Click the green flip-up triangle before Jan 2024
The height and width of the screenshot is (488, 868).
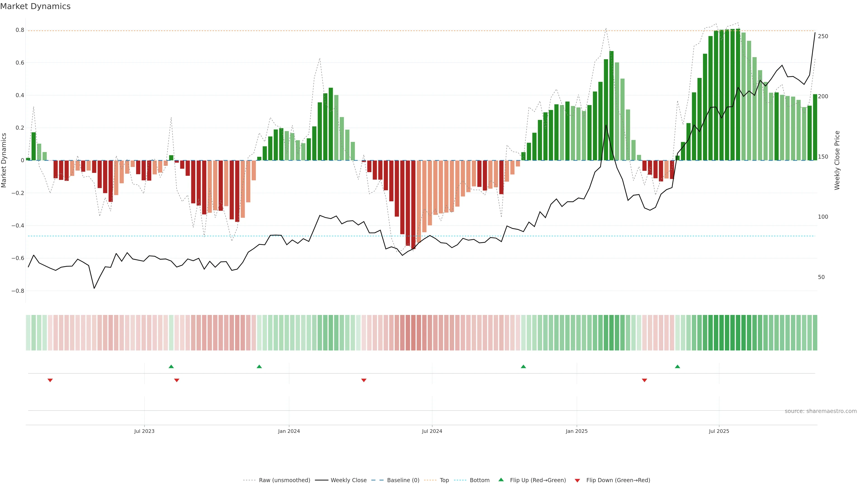click(x=259, y=366)
